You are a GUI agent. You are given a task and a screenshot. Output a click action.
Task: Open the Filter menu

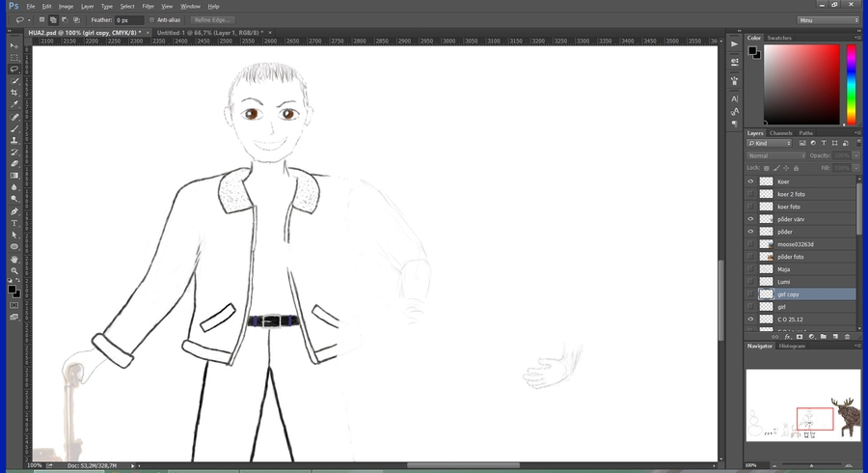click(x=148, y=7)
